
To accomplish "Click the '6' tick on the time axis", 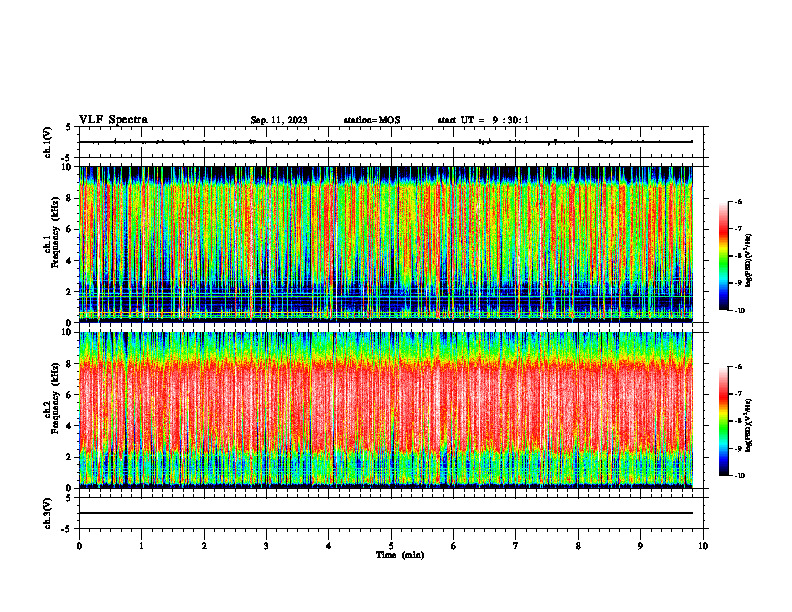I will pyautogui.click(x=454, y=546).
